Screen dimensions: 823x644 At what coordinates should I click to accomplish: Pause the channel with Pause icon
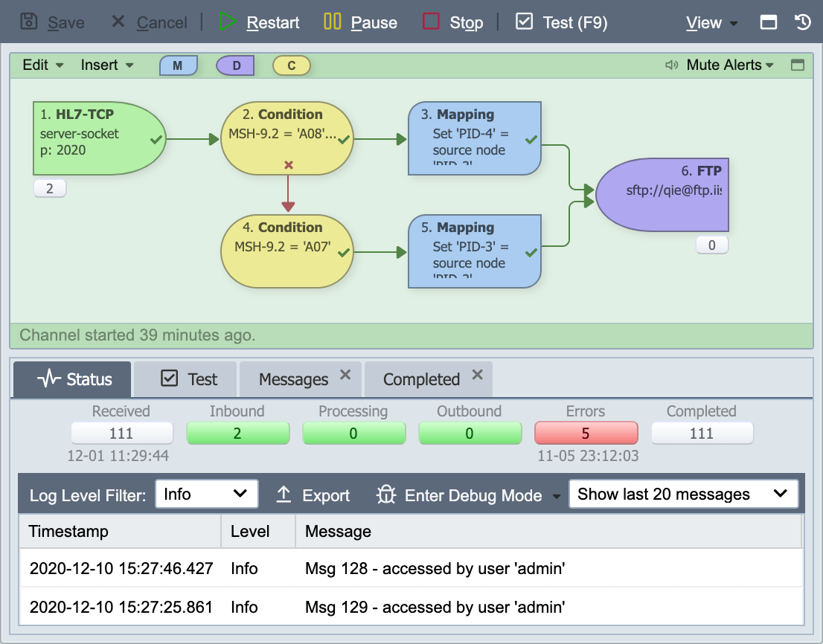pos(332,22)
